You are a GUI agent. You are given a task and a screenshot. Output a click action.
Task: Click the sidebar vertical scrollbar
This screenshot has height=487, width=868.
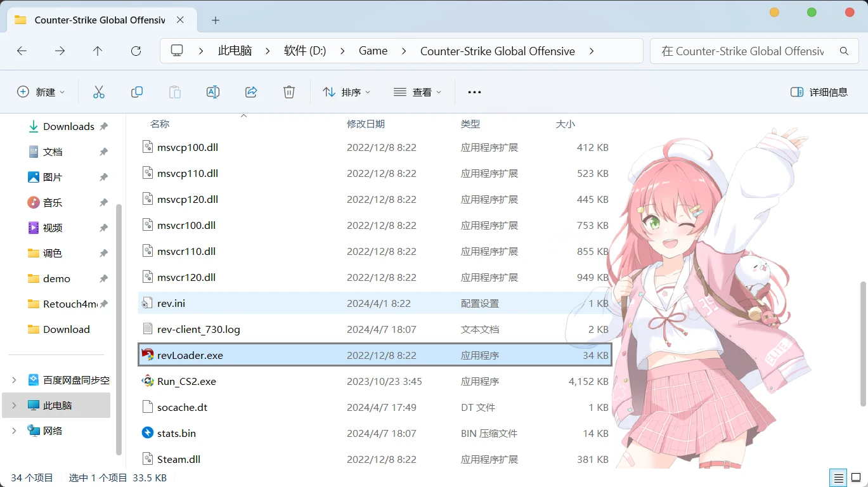(x=119, y=330)
